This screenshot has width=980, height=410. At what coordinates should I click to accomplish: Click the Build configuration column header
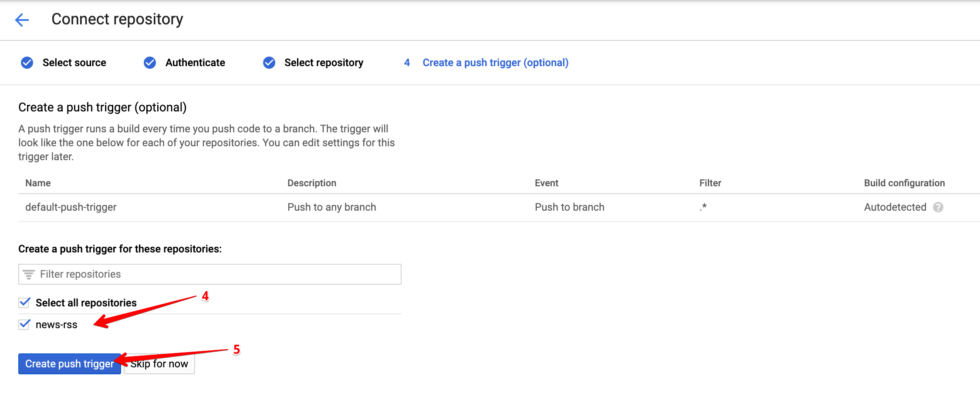[904, 183]
